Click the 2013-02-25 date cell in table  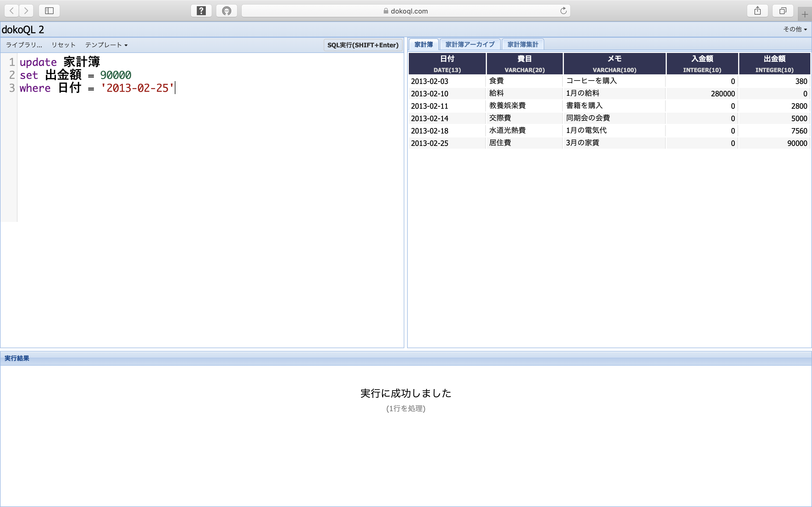(x=429, y=143)
